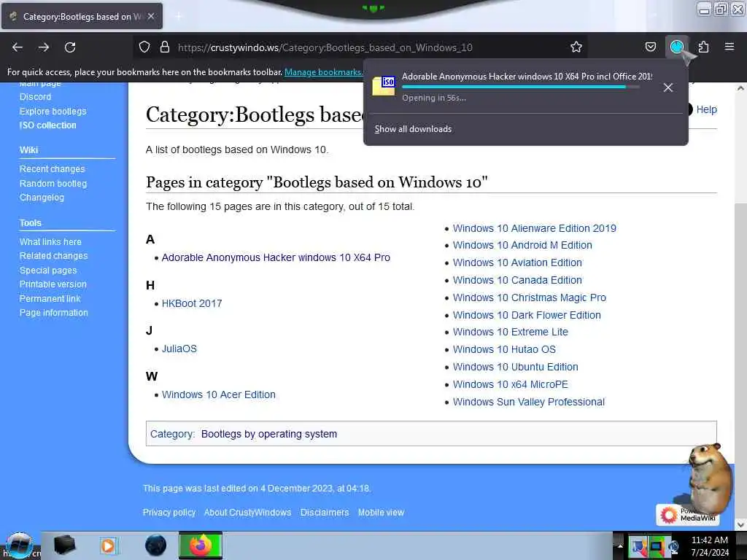Open a new tab with plus
Image resolution: width=747 pixels, height=560 pixels.
coord(179,16)
